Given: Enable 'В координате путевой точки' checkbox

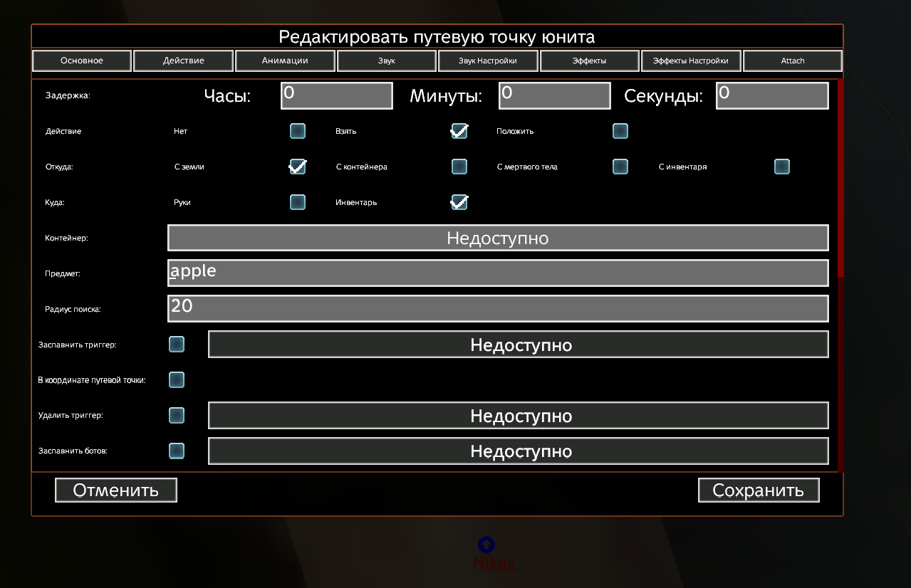Looking at the screenshot, I should click(177, 380).
